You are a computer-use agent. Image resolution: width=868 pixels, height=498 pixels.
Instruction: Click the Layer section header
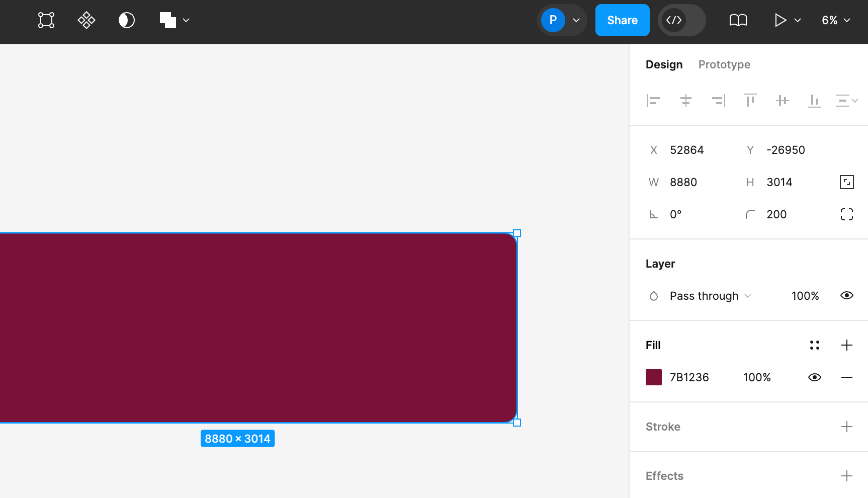660,264
